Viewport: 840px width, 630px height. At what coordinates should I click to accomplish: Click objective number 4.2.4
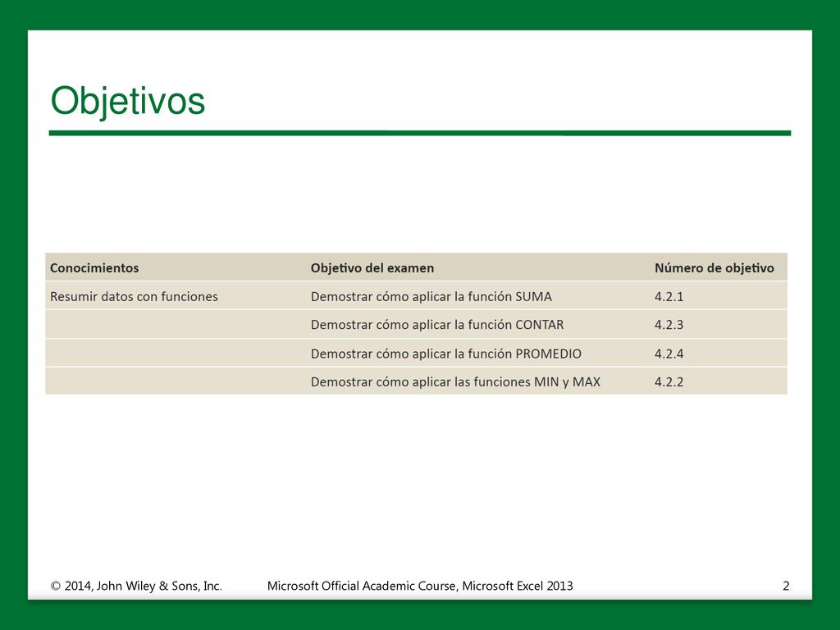click(669, 354)
